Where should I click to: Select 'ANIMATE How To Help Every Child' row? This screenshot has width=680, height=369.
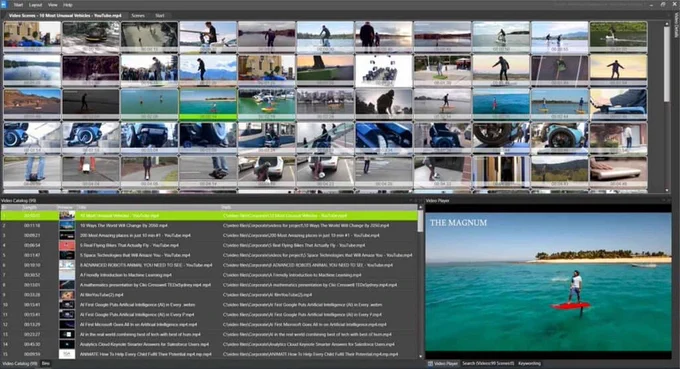click(209, 354)
